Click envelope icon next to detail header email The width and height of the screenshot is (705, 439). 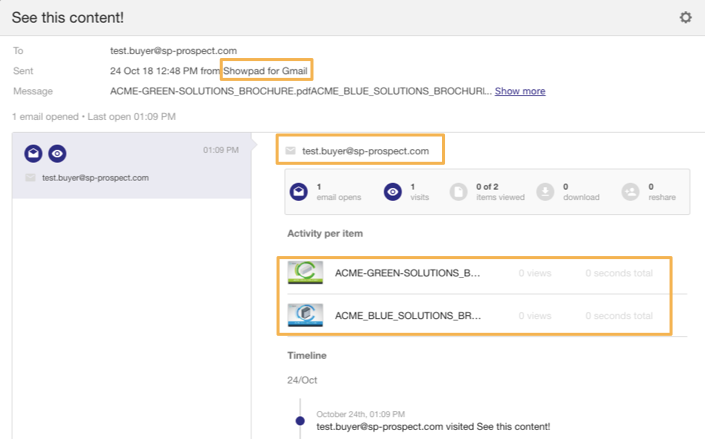[x=290, y=151]
